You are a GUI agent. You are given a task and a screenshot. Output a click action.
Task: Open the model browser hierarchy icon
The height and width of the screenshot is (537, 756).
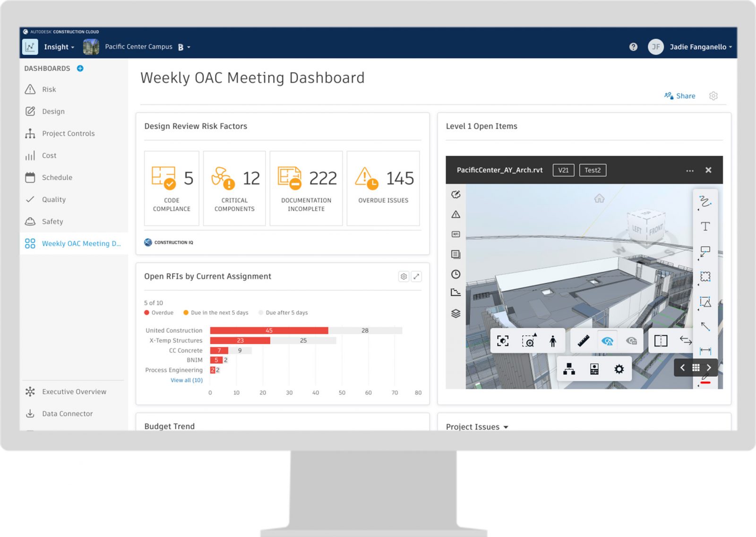(569, 369)
